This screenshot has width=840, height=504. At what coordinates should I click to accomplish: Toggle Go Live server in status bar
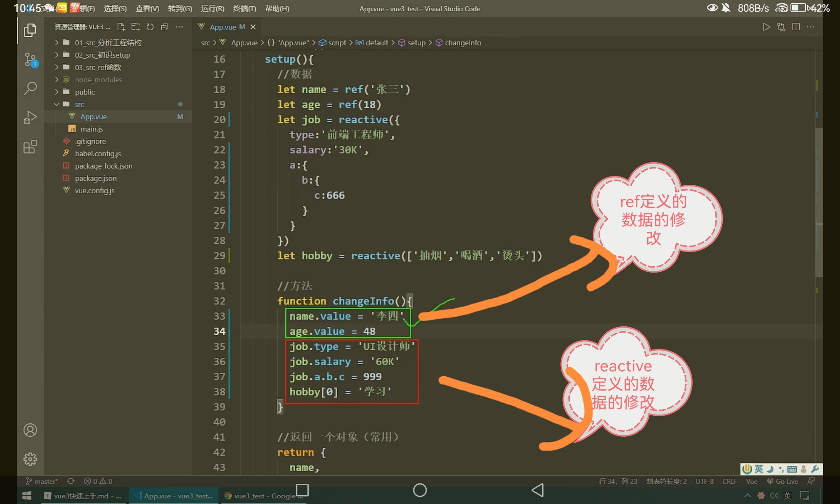tap(783, 481)
